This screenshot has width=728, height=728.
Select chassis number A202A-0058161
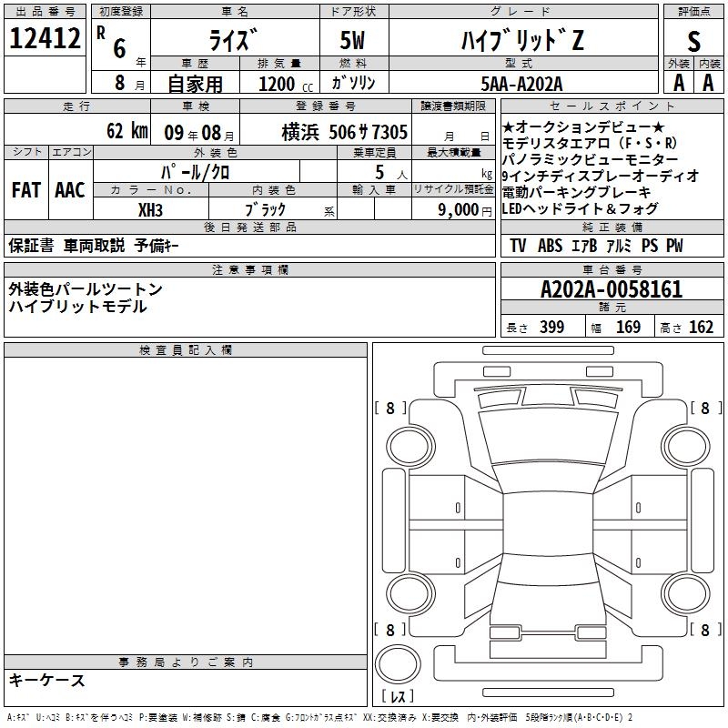click(612, 289)
